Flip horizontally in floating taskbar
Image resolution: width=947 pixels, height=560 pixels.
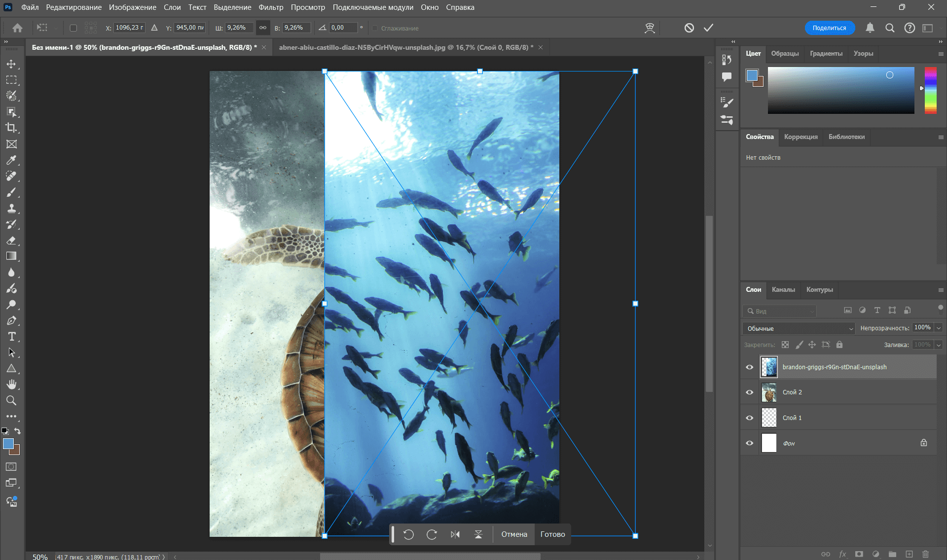(x=455, y=534)
